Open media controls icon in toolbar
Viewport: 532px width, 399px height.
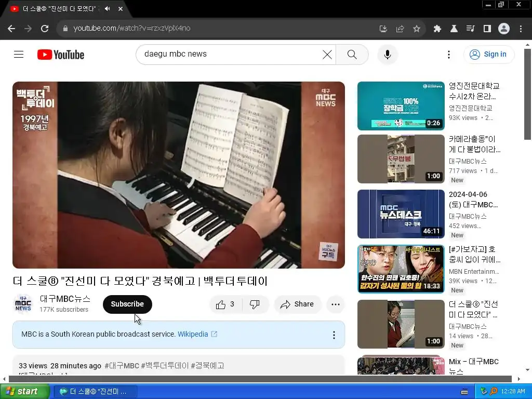[471, 29]
